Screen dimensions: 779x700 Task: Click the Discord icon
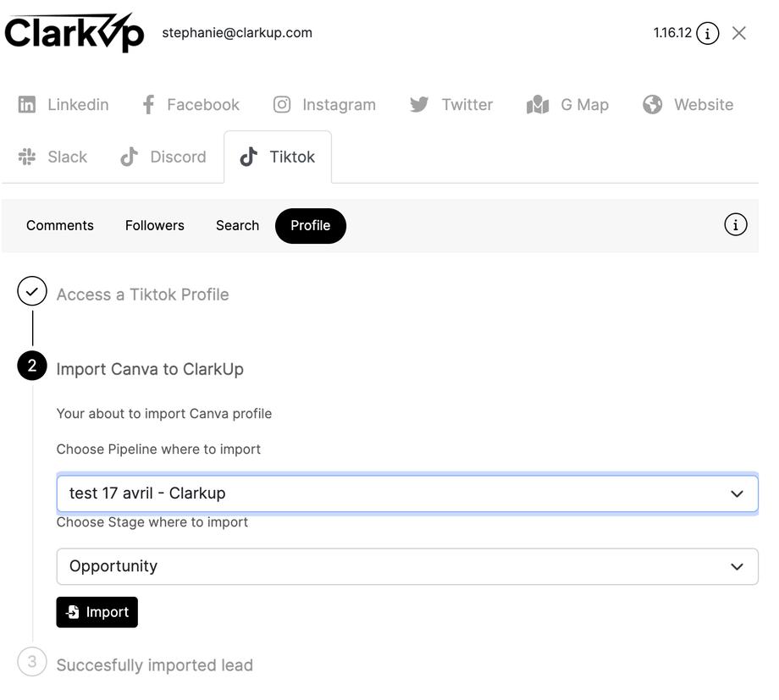[129, 157]
